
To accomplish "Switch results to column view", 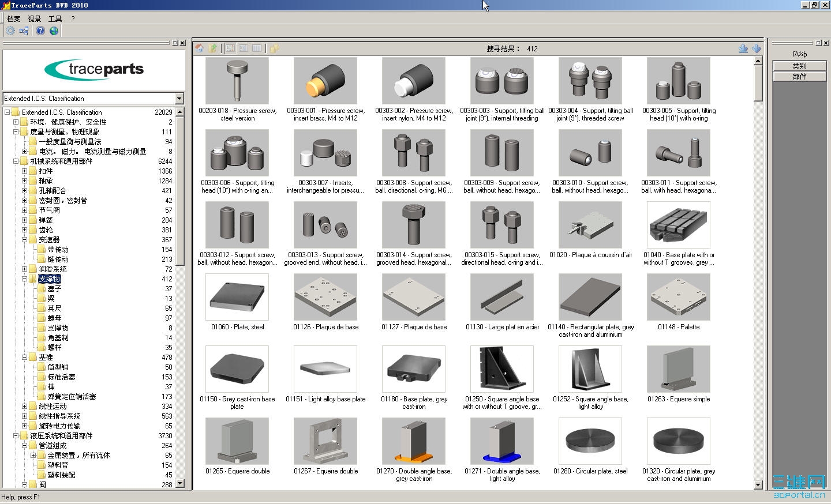I will pyautogui.click(x=257, y=48).
